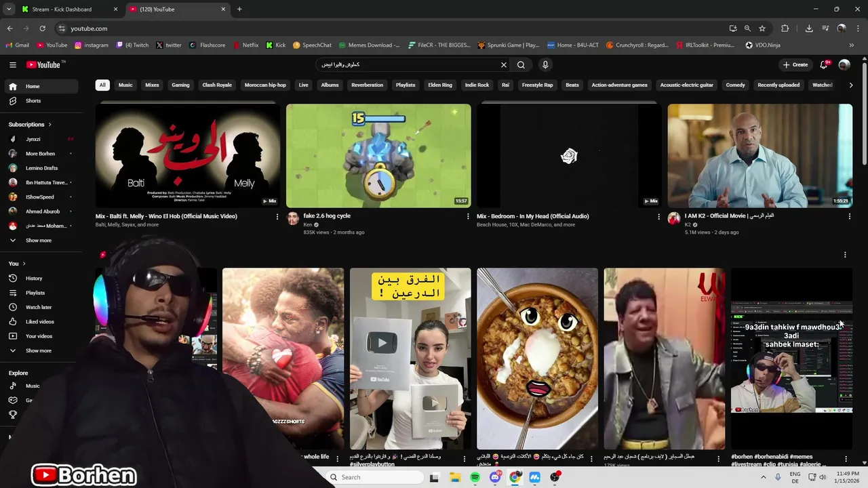Open Discord from the taskbar
The height and width of the screenshot is (488, 868).
point(495,477)
